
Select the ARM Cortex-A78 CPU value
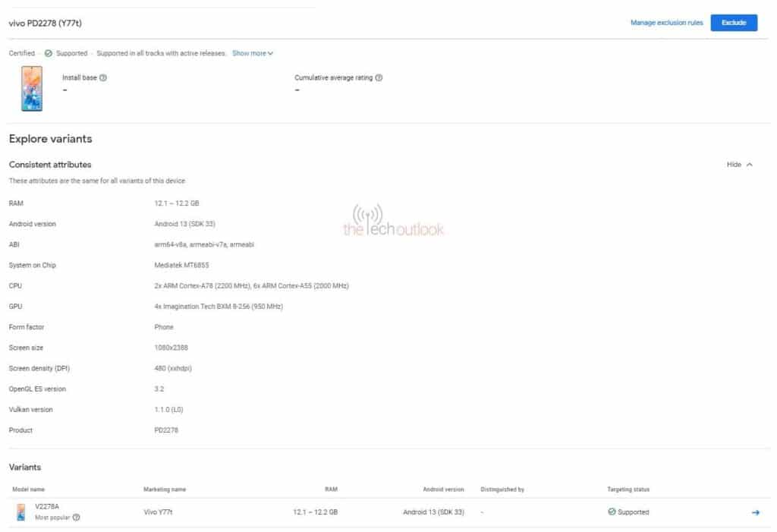[252, 286]
